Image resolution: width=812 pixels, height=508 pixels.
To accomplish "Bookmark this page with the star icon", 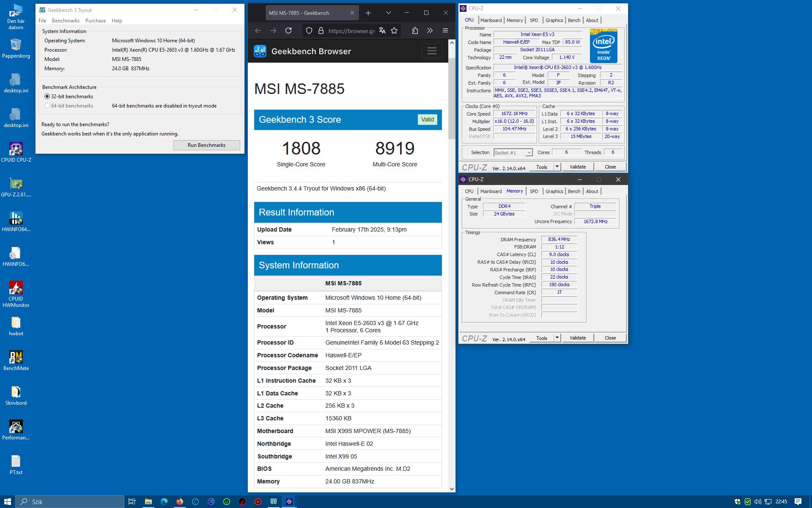I will tap(394, 30).
